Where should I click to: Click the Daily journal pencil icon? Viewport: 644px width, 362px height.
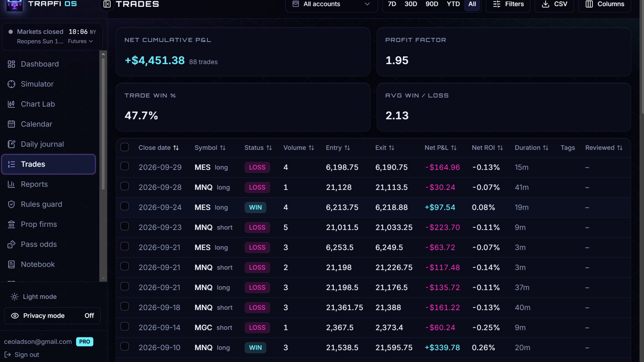11,144
